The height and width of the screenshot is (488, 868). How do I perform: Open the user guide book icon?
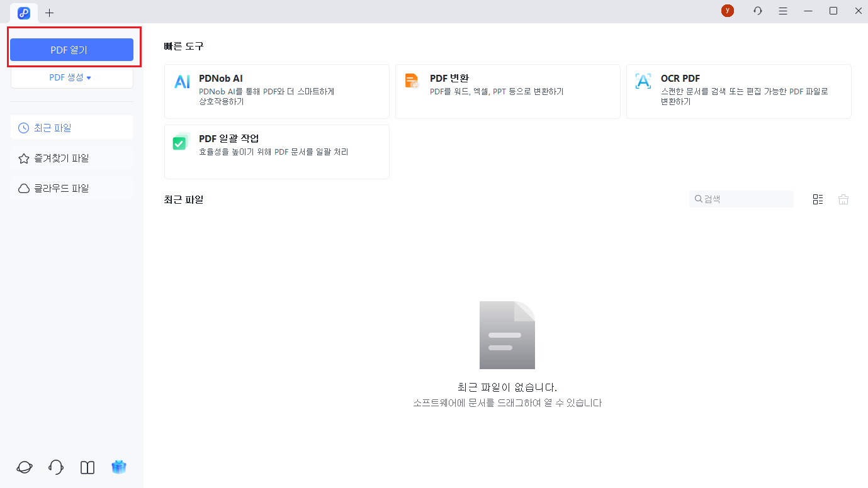(x=87, y=467)
